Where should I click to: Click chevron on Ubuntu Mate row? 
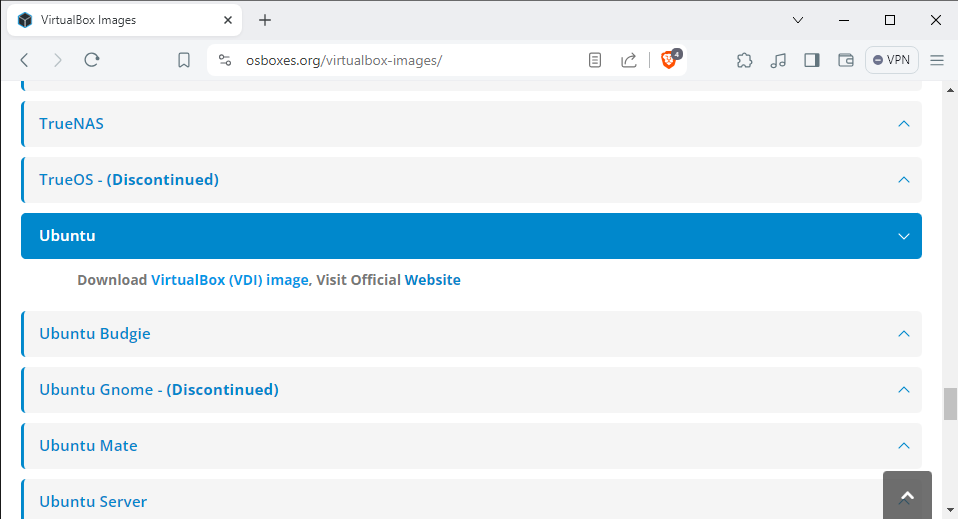point(904,446)
